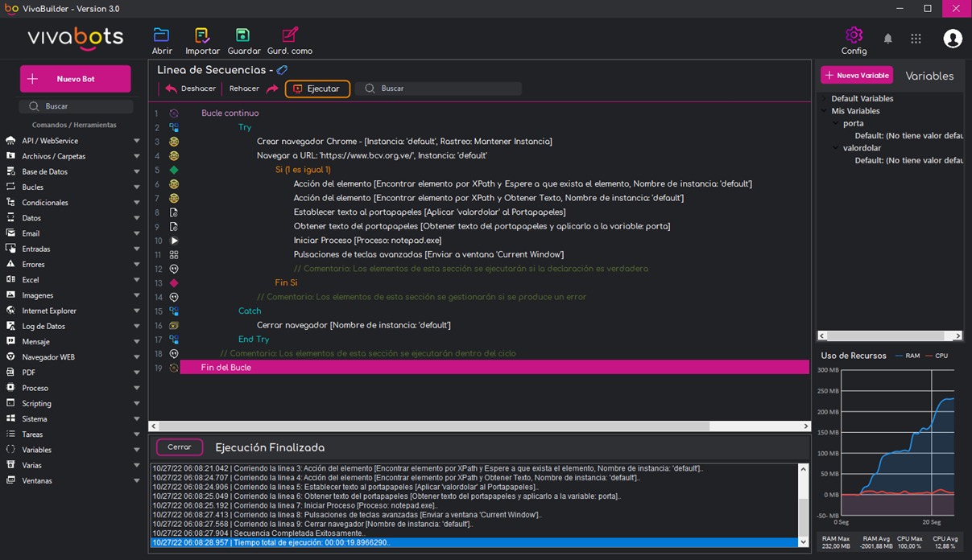972x560 pixels.
Task: Click the Si condition diamond icon on line 5
Action: [174, 170]
